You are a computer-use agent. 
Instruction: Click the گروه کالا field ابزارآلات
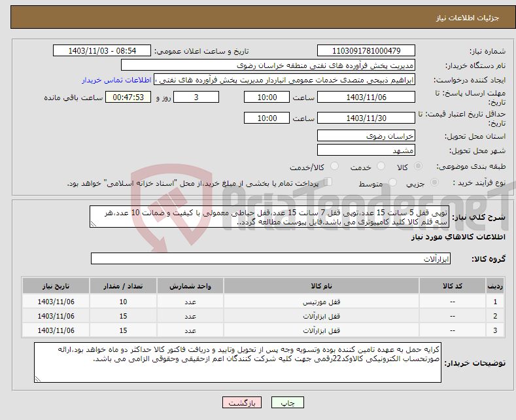[271, 258]
